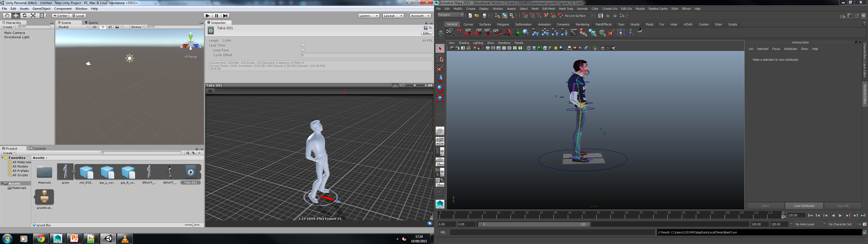
Task: Click the Hierarchy search field
Action: (x=35, y=27)
